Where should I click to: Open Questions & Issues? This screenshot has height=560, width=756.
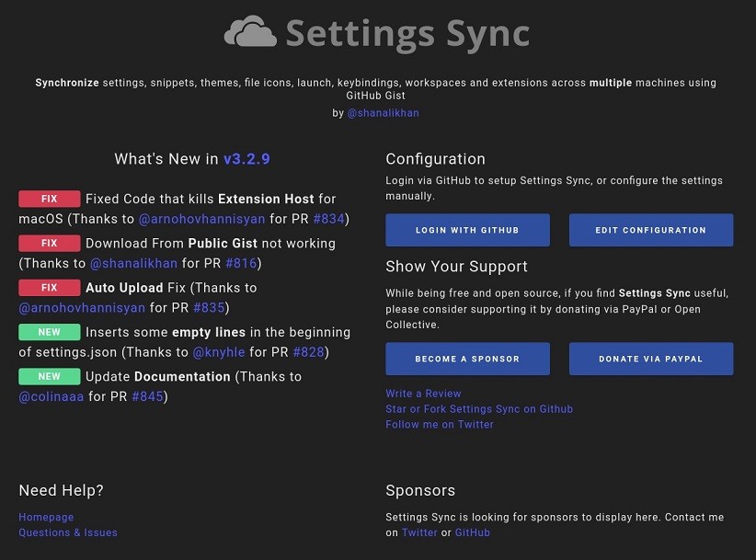[x=67, y=532]
